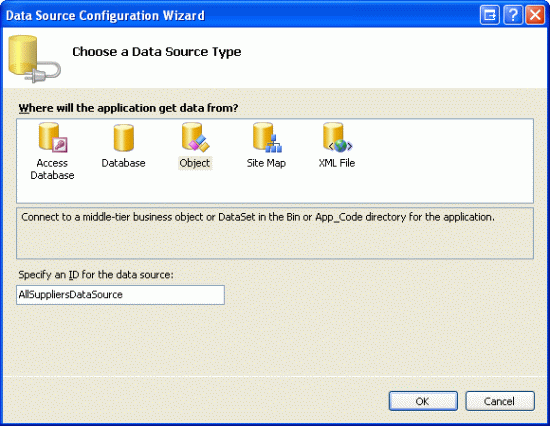Click the 'Database' text label
Viewport: 550px width, 426px height.
coord(123,163)
